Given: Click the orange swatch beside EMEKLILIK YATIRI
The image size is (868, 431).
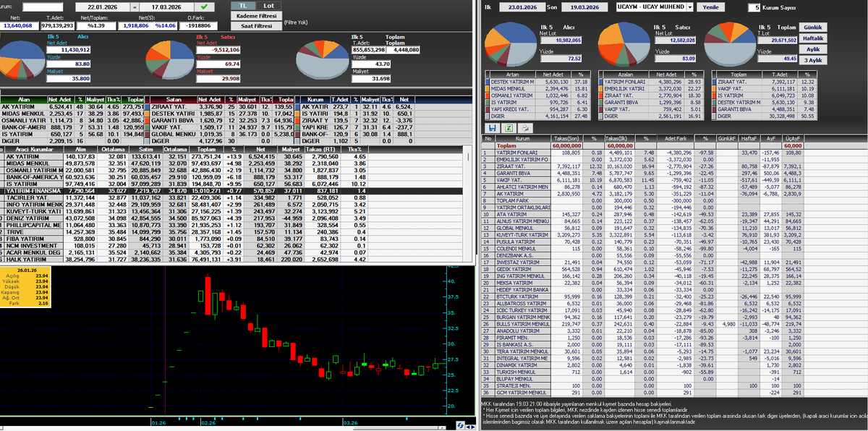Looking at the screenshot, I should click(600, 88).
